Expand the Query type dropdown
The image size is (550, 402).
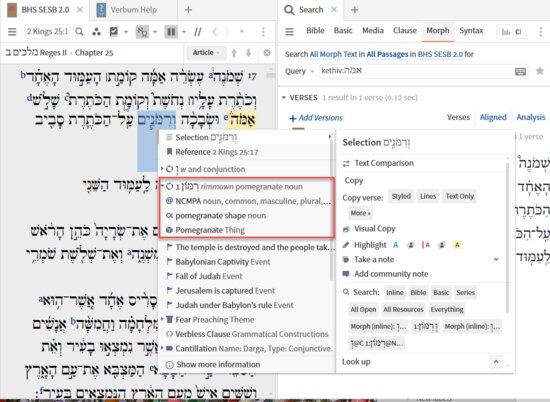(299, 71)
